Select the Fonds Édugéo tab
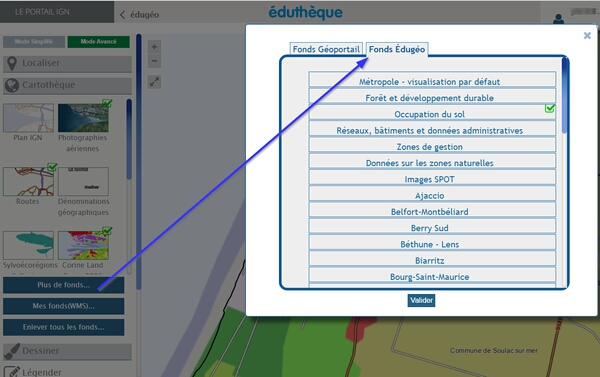This screenshot has height=377, width=600. click(397, 49)
